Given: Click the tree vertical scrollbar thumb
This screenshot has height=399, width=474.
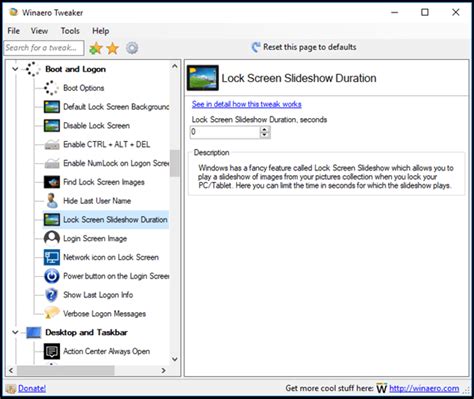Looking at the screenshot, I should 175,163.
